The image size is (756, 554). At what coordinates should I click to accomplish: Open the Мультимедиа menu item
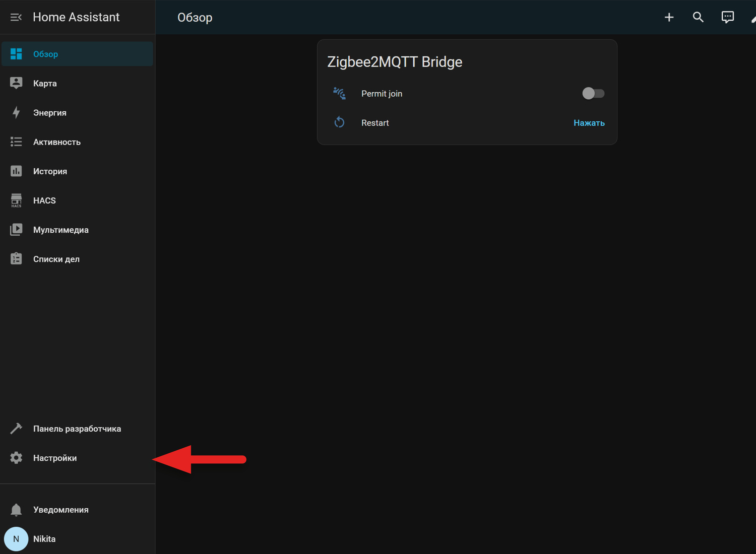78,230
